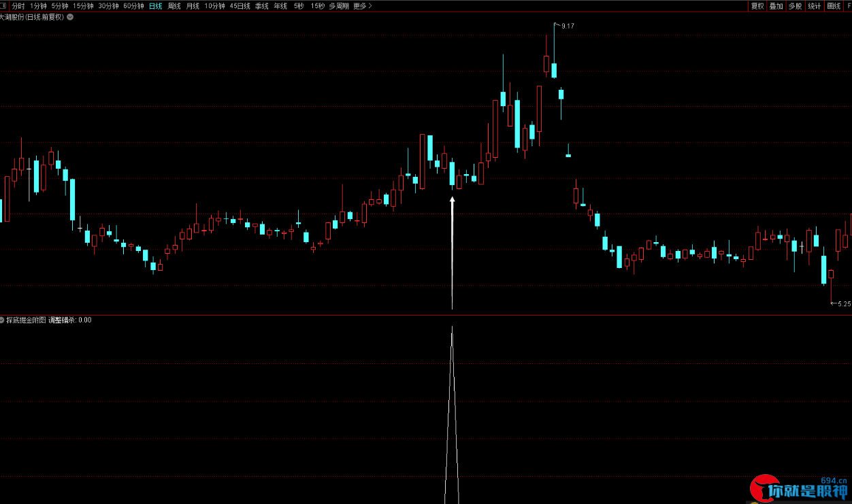Open the stock title dropdown arrow
The image size is (852, 504).
click(70, 17)
